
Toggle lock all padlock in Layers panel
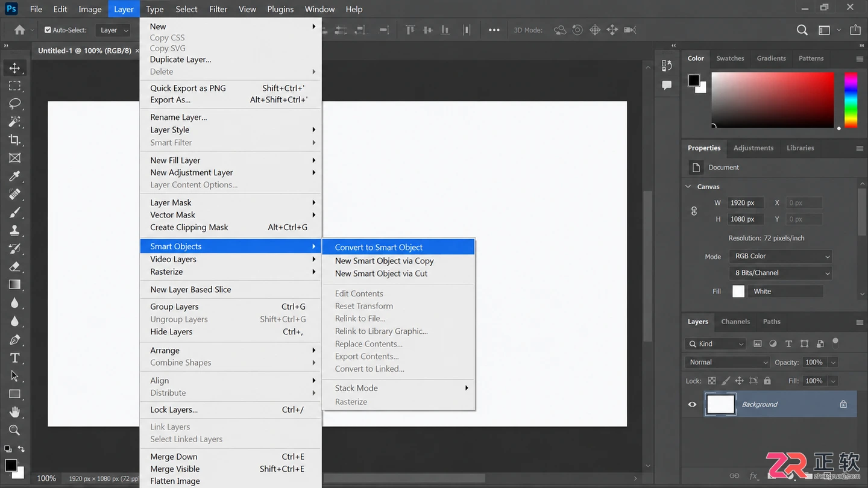click(x=767, y=381)
